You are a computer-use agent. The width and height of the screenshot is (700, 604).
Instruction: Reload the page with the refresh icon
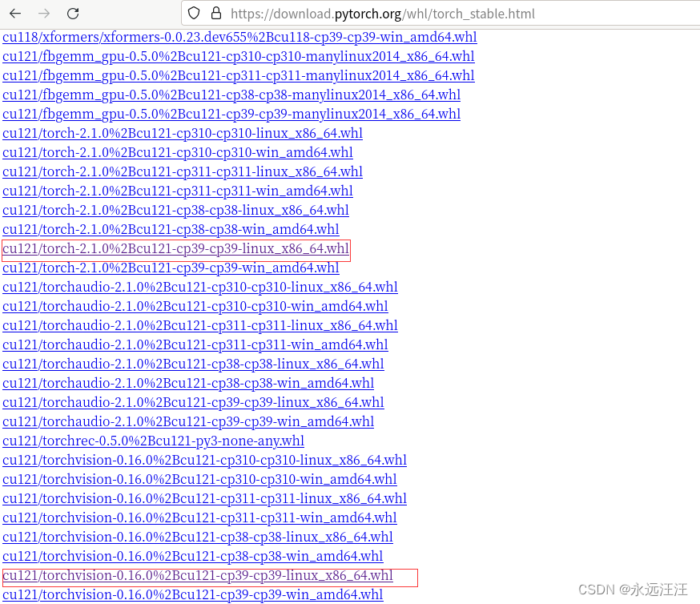point(73,14)
